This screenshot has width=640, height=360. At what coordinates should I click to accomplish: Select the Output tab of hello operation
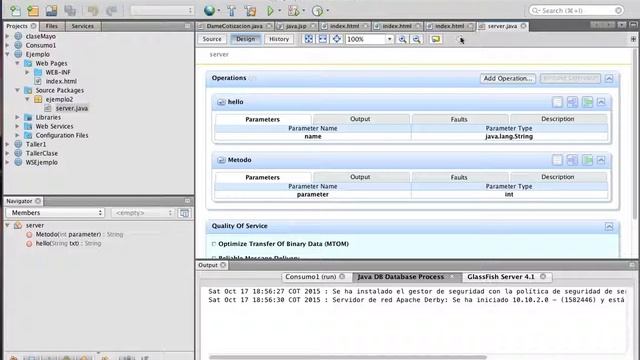[360, 119]
